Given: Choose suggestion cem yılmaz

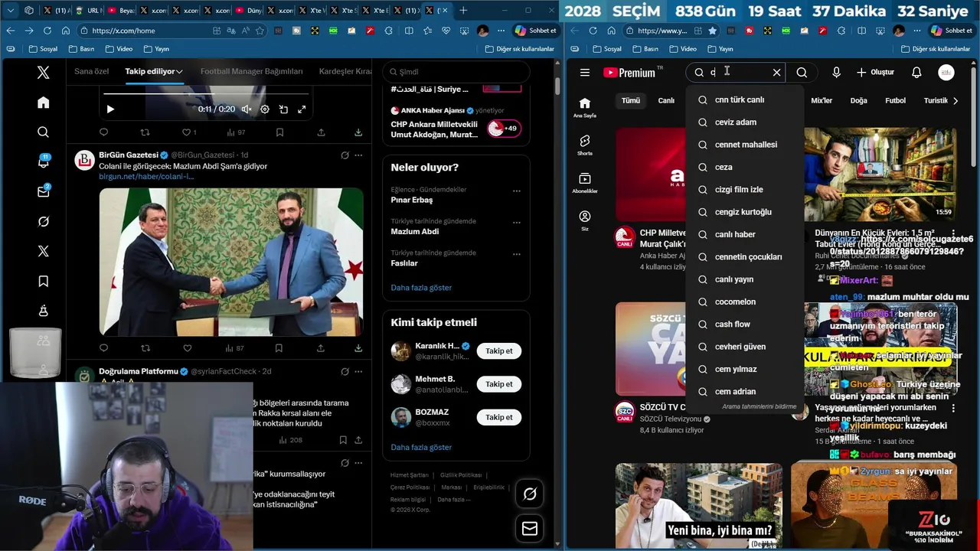Looking at the screenshot, I should [x=745, y=369].
